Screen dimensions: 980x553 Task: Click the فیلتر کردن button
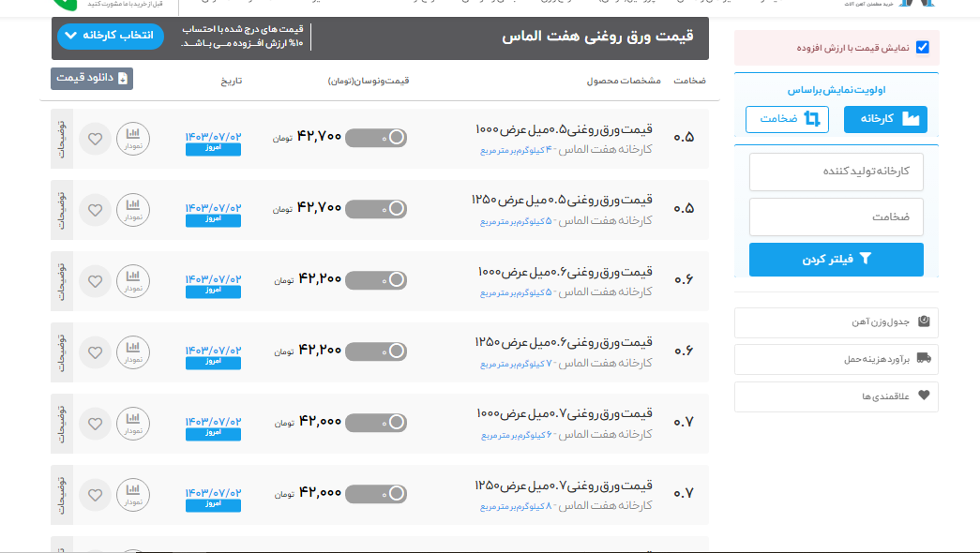point(836,260)
